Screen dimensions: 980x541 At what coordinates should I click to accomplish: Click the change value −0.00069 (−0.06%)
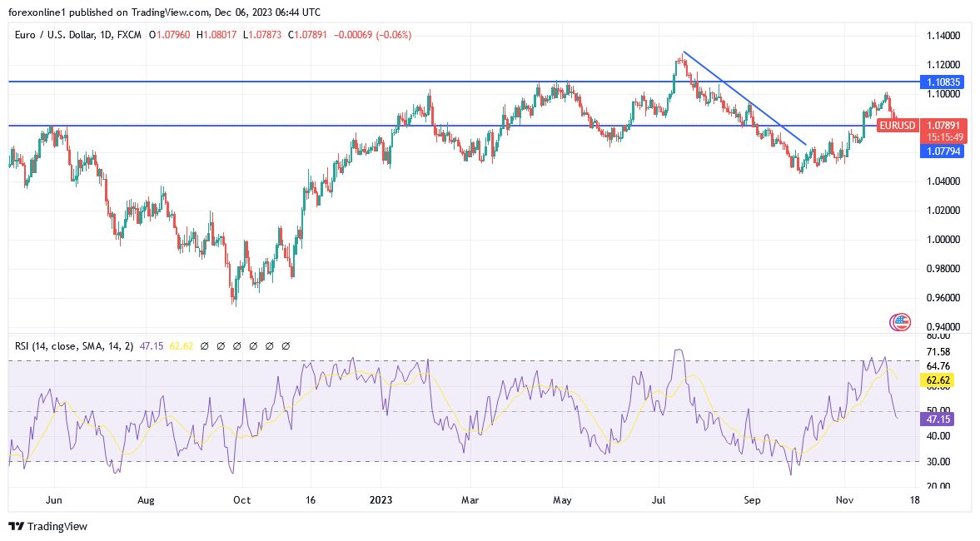(x=372, y=35)
